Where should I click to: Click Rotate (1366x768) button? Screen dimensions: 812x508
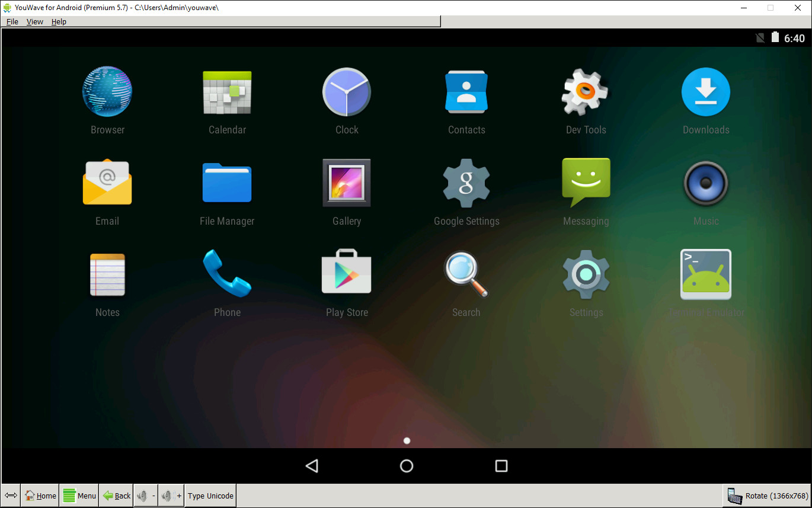click(766, 496)
